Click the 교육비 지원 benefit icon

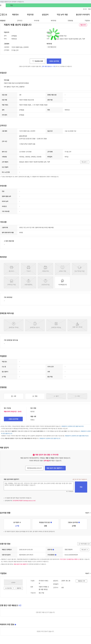click(x=62, y=269)
